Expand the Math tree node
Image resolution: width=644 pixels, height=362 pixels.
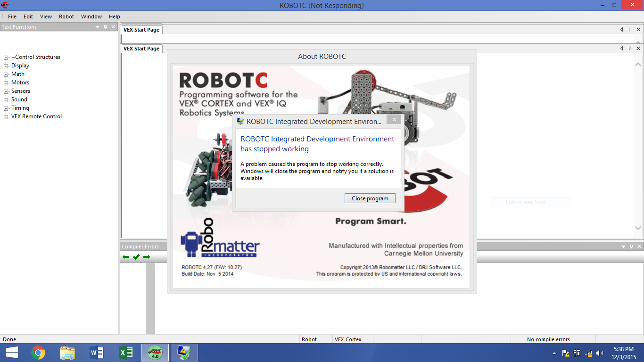(x=6, y=74)
